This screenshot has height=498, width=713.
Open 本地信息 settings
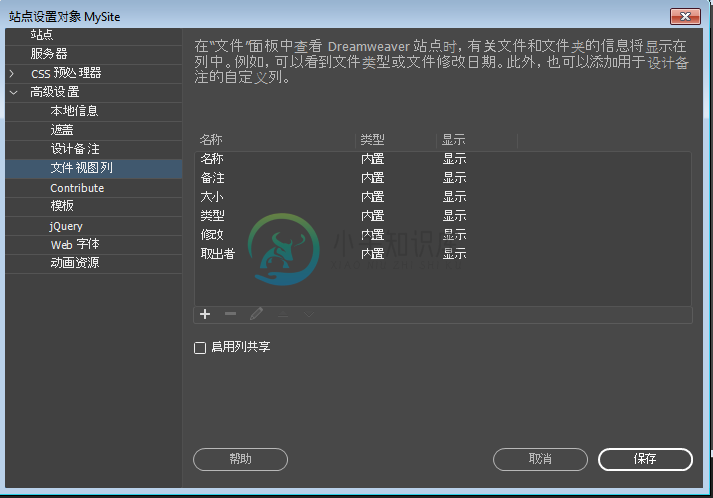(94, 111)
